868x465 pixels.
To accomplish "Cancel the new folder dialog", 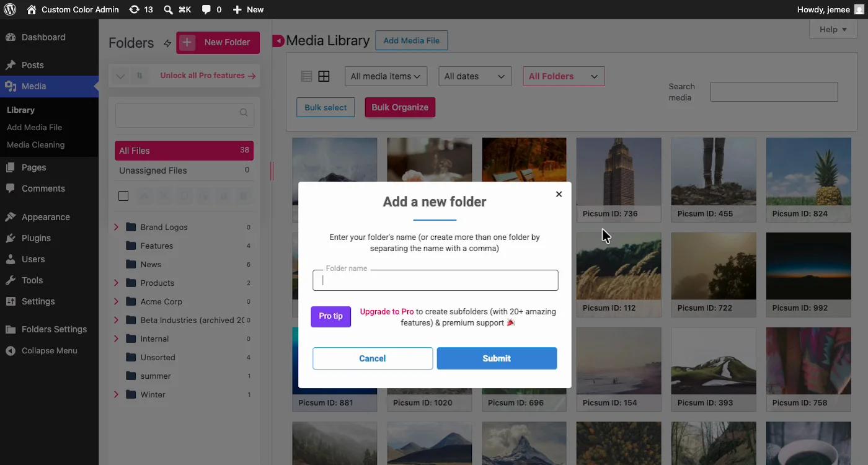I will [x=373, y=358].
